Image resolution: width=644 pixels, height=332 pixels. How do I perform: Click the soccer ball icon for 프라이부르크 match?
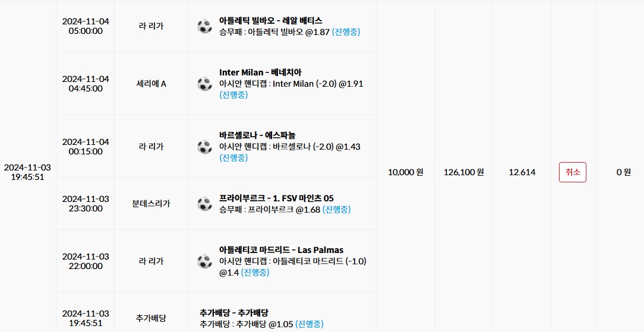point(204,204)
